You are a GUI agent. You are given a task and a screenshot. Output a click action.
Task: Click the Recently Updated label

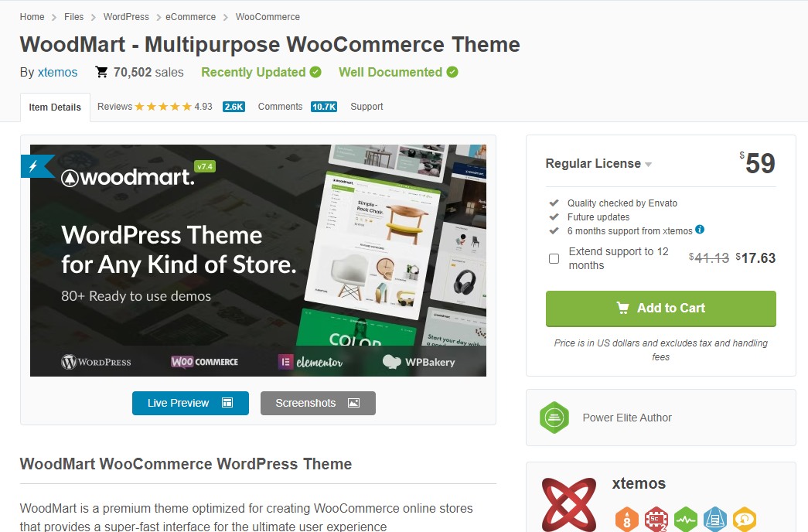click(254, 72)
